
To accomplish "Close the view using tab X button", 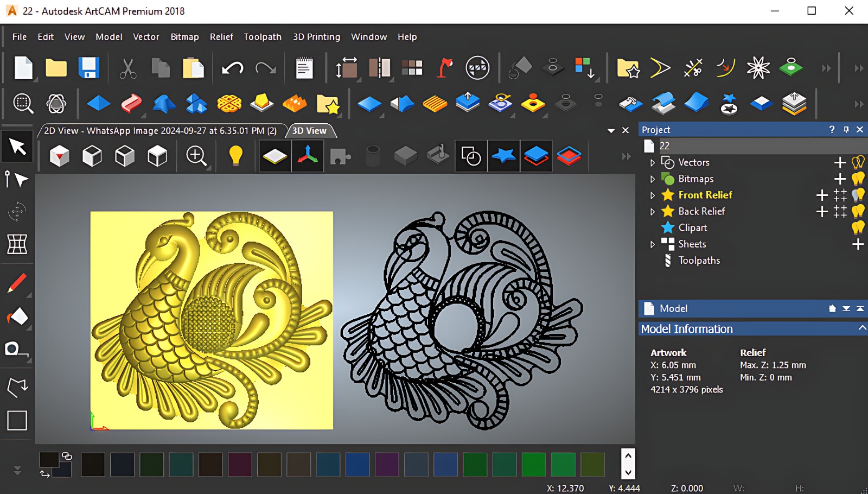I will [626, 130].
